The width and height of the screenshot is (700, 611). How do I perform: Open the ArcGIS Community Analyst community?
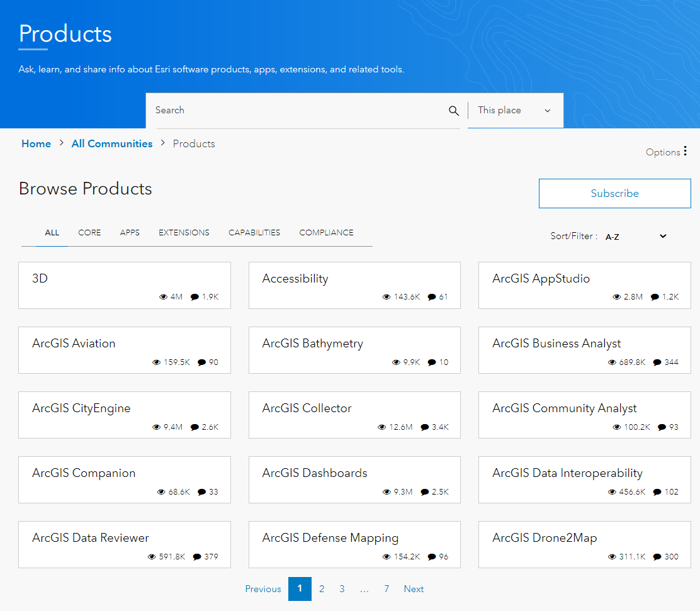pos(564,408)
